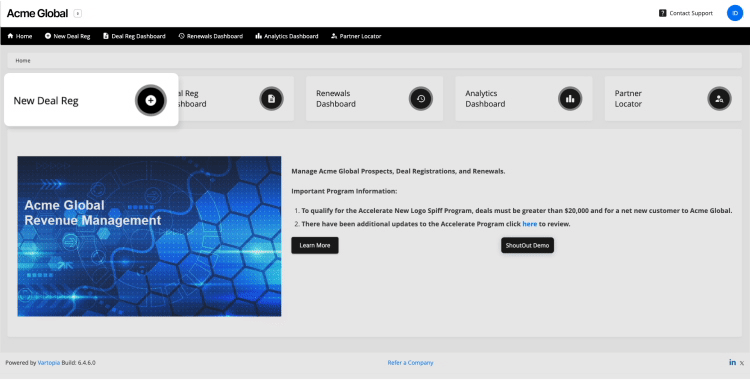This screenshot has height=380, width=750.
Task: Click the bar chart icon on Analytics Dashboard card
Action: click(570, 99)
